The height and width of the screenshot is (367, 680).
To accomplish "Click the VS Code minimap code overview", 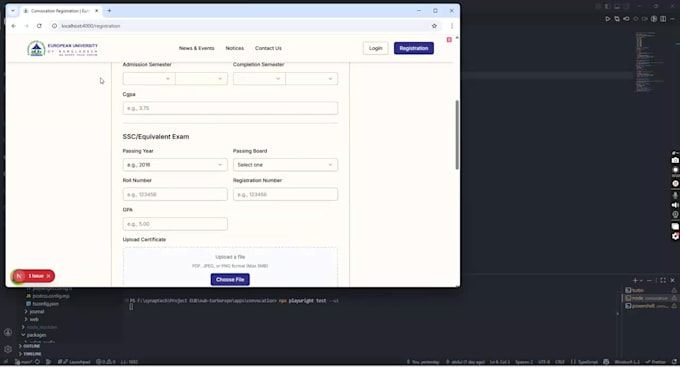I will point(649,62).
